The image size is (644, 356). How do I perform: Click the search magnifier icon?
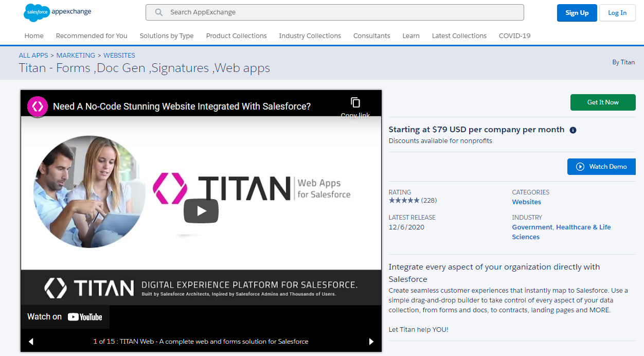(x=159, y=12)
